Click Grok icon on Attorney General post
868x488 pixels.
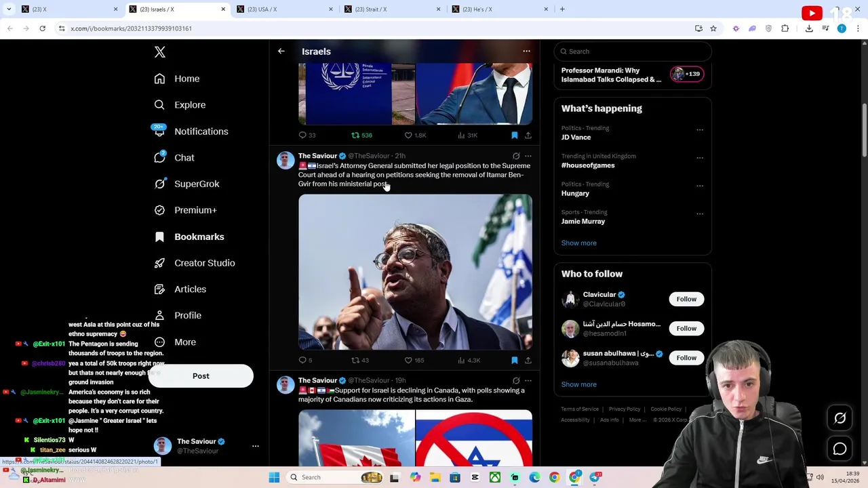click(516, 156)
